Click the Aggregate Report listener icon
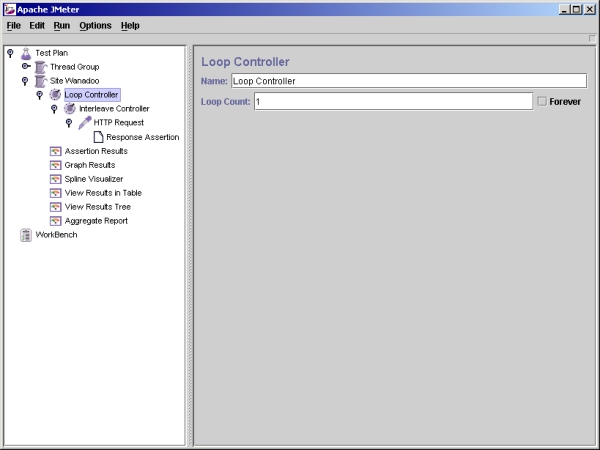600x450 pixels. pos(56,221)
